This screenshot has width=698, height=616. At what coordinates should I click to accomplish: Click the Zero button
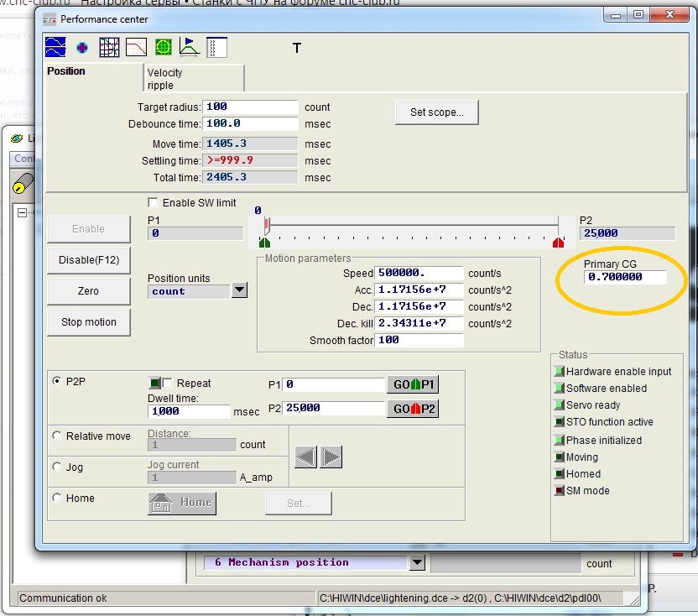[89, 291]
